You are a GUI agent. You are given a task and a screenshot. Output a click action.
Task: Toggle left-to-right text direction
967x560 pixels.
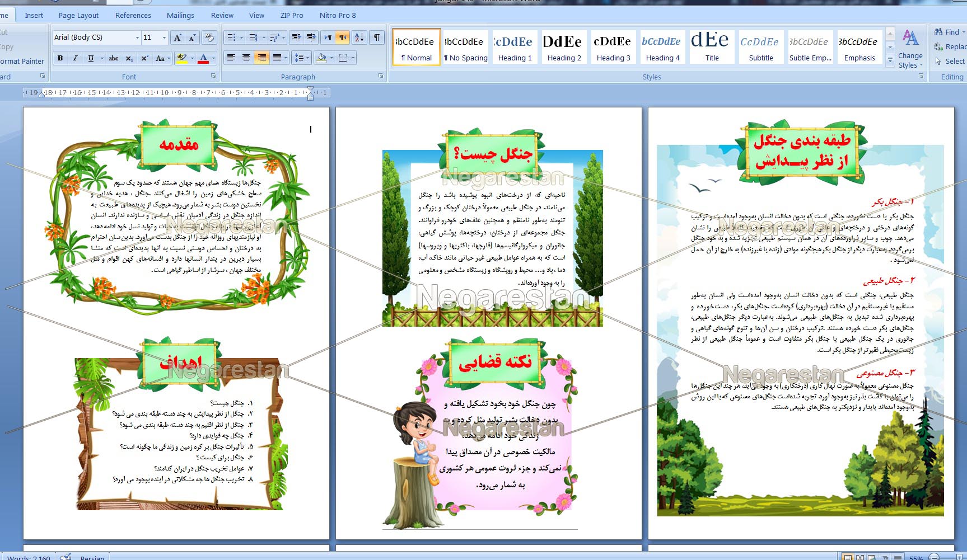tap(328, 37)
